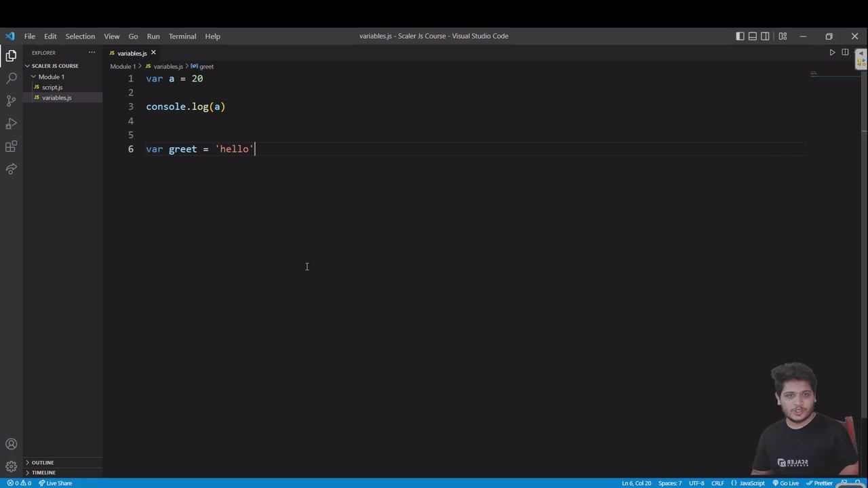868x488 pixels.
Task: Open the Accounts icon in activity bar
Action: point(11,445)
